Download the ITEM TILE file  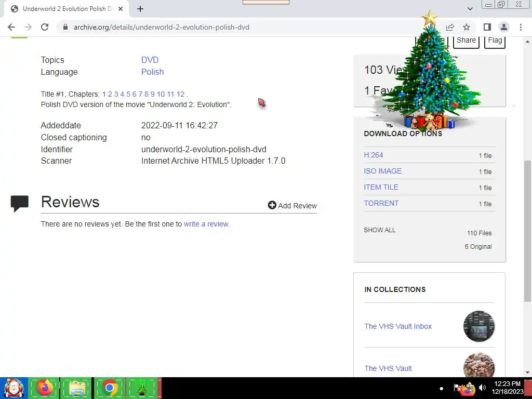381,187
